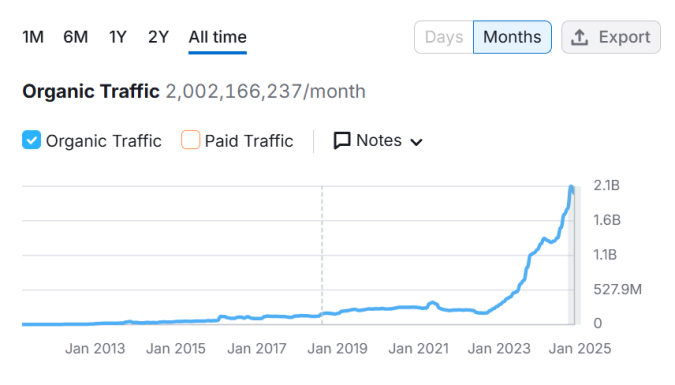Click the Jan 2017 axis label
The width and height of the screenshot is (675, 385).
pos(257,348)
